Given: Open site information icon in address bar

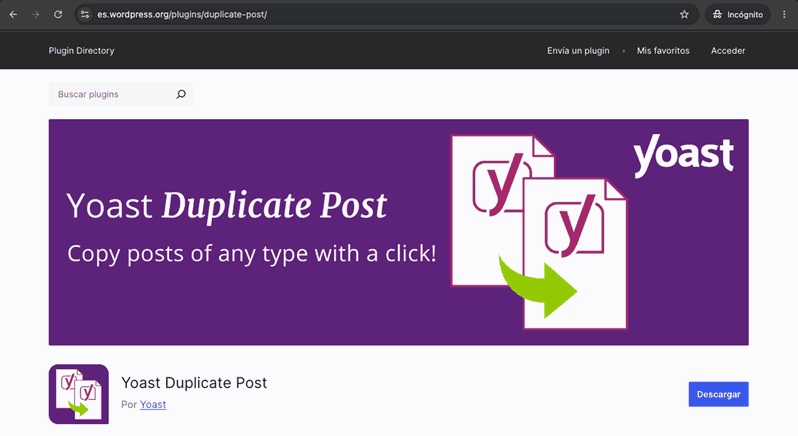Looking at the screenshot, I should 85,14.
